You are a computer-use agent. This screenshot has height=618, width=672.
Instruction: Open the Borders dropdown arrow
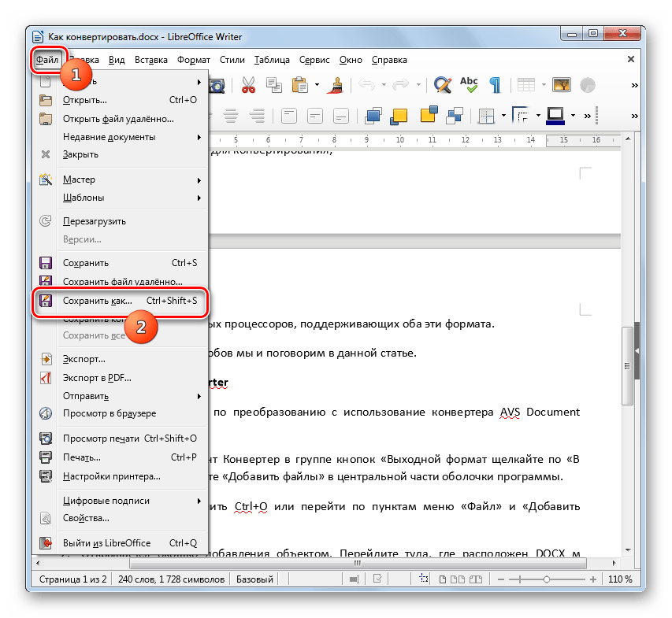[503, 116]
